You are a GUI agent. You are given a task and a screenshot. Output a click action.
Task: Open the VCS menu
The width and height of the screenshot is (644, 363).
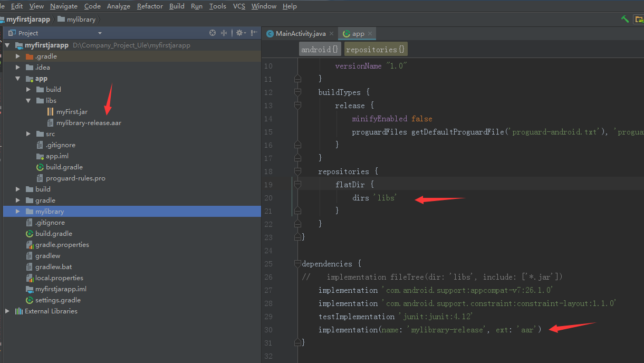239,6
